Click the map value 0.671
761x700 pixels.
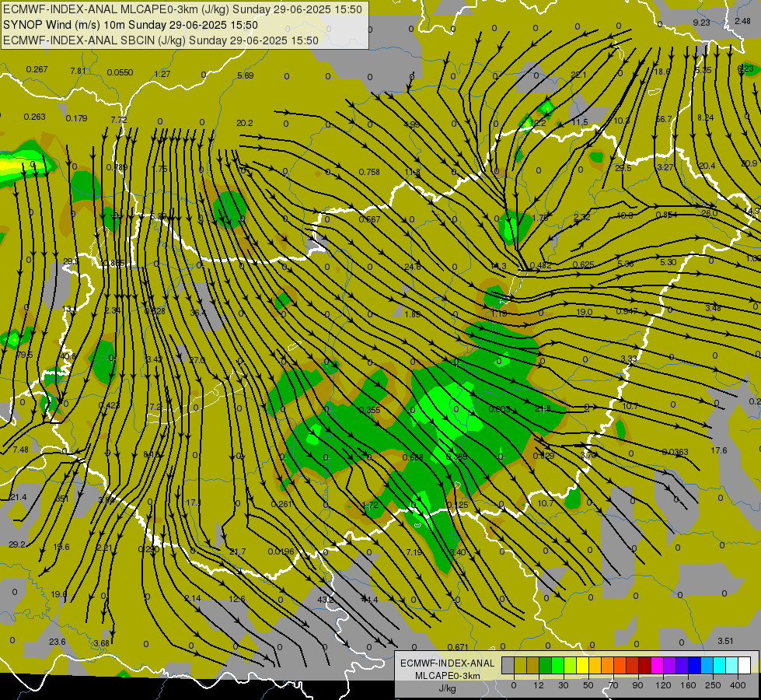(458, 646)
